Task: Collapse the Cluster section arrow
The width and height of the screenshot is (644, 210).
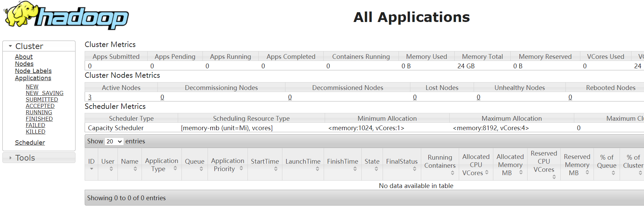Action: tap(10, 46)
